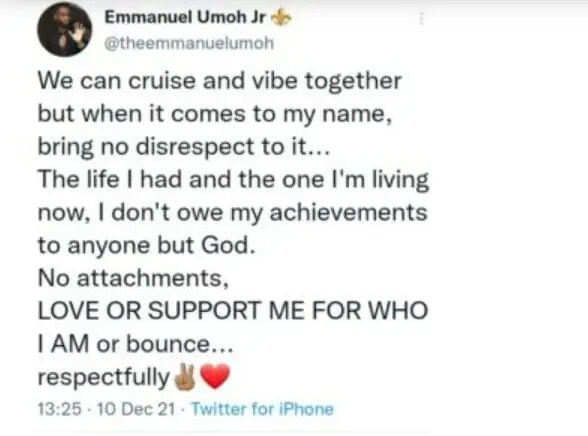Click the text "bring no disrespect to it..."
Image resolution: width=588 pixels, height=436 pixels.
[x=184, y=147]
